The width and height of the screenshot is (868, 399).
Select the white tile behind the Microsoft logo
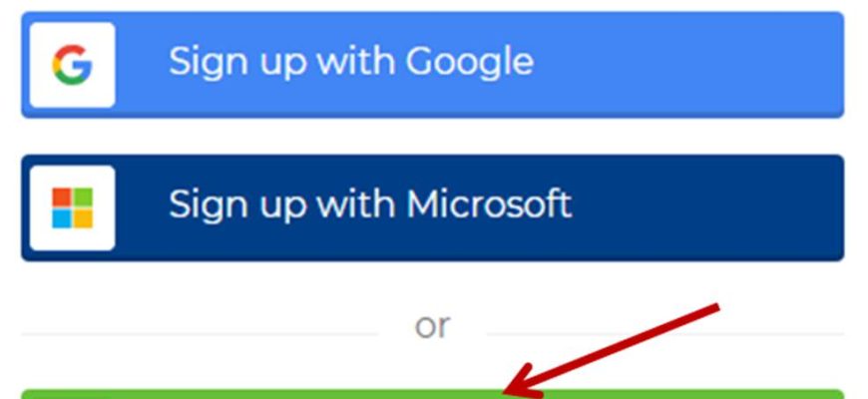click(72, 208)
